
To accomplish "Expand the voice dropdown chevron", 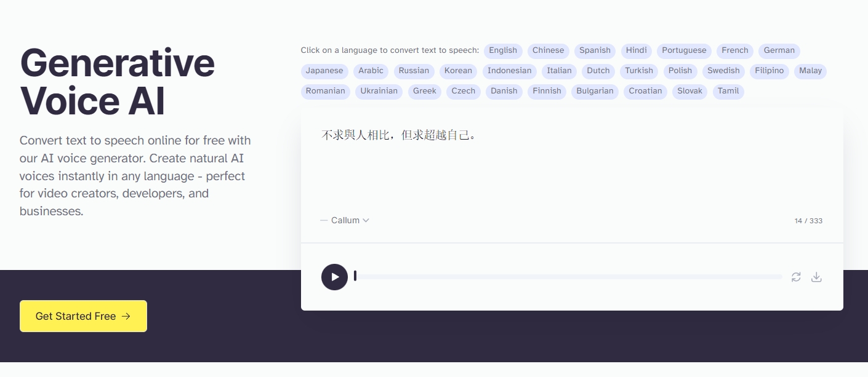I will [x=366, y=220].
